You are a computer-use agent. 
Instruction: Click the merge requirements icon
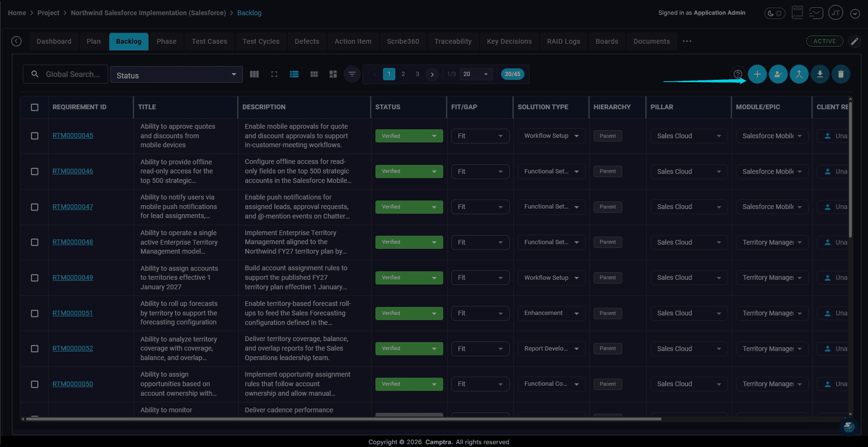click(799, 74)
